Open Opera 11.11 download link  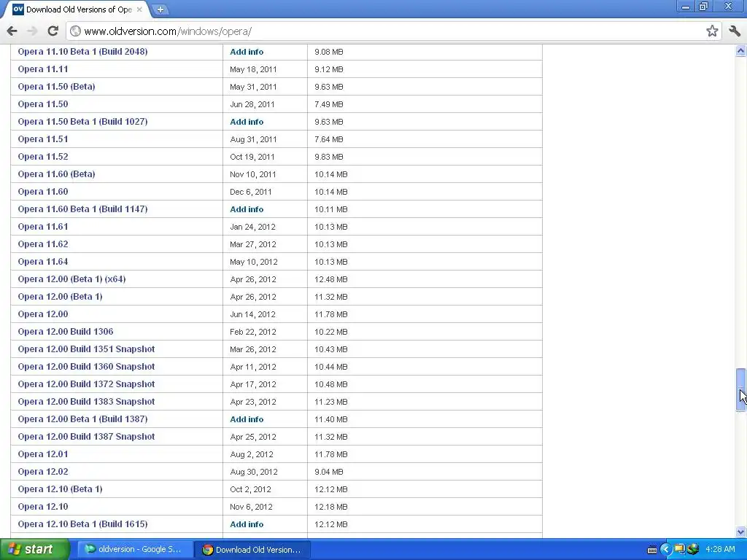pos(43,69)
